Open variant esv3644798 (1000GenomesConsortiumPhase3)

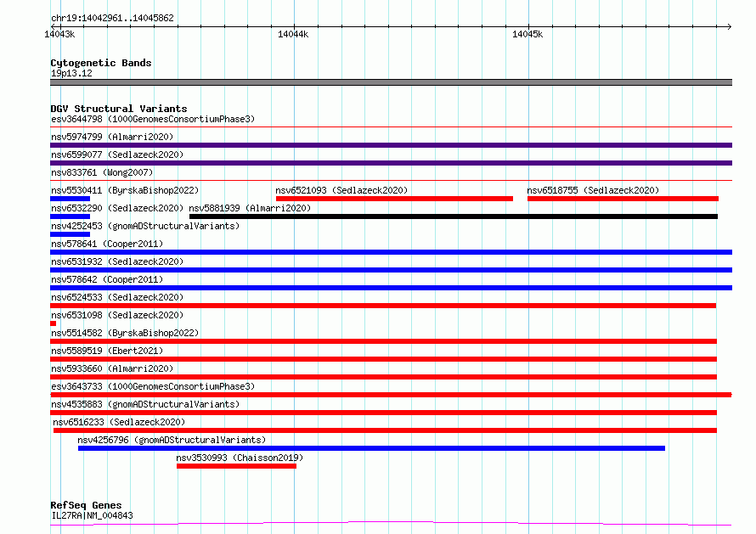[153, 119]
